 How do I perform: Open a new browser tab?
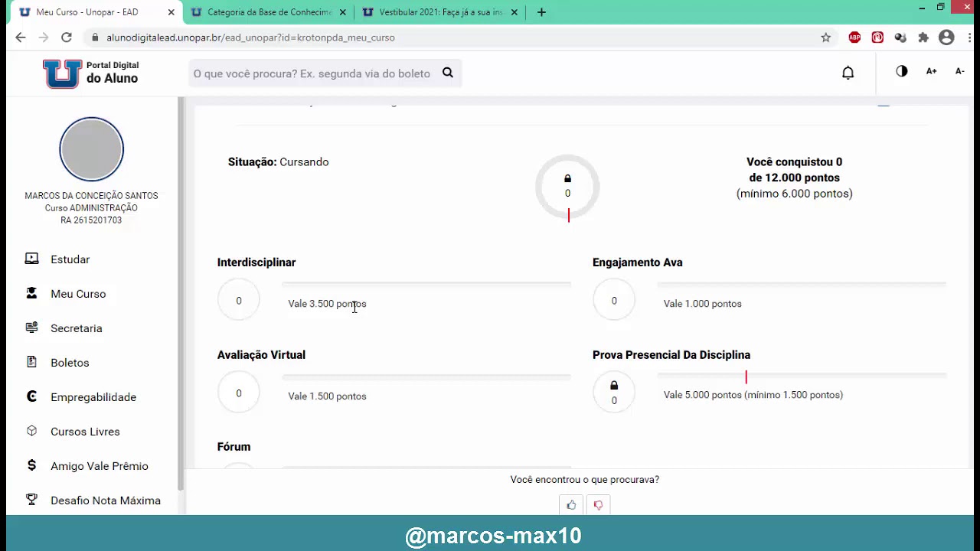pyautogui.click(x=541, y=12)
